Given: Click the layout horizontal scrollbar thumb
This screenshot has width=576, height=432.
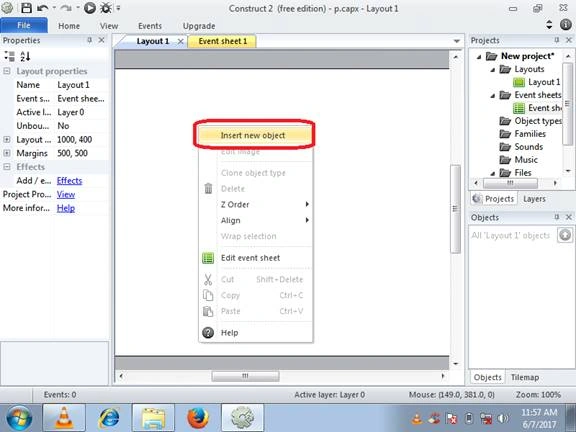Looking at the screenshot, I should (245, 376).
